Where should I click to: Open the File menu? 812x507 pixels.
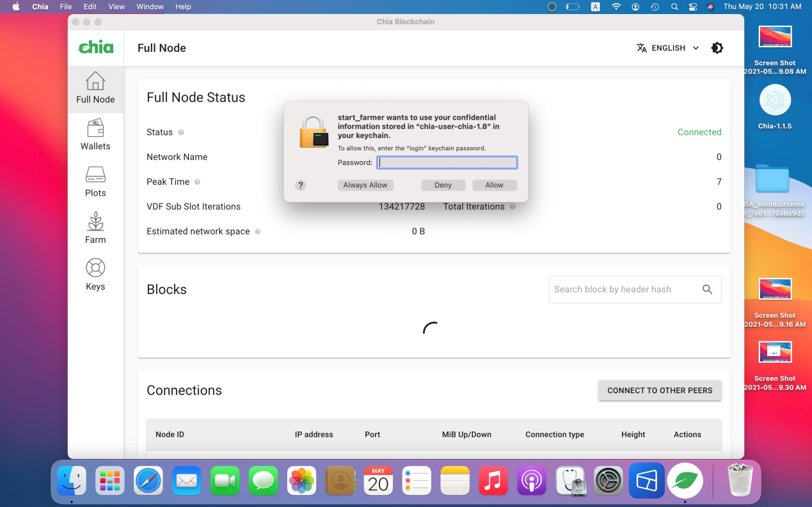tap(65, 6)
